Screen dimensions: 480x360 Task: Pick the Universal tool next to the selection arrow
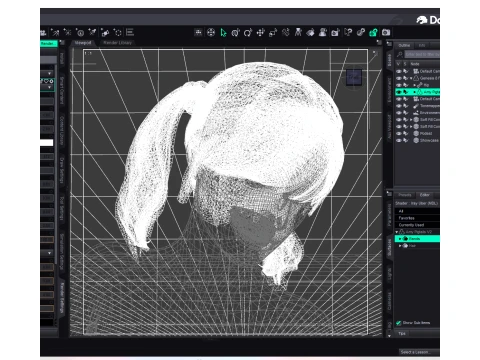click(x=236, y=32)
